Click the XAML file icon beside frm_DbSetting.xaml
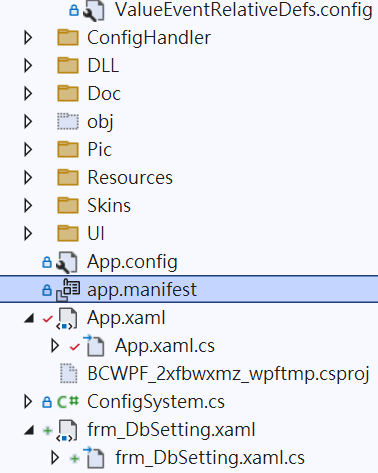The image size is (378, 473). coord(68,430)
